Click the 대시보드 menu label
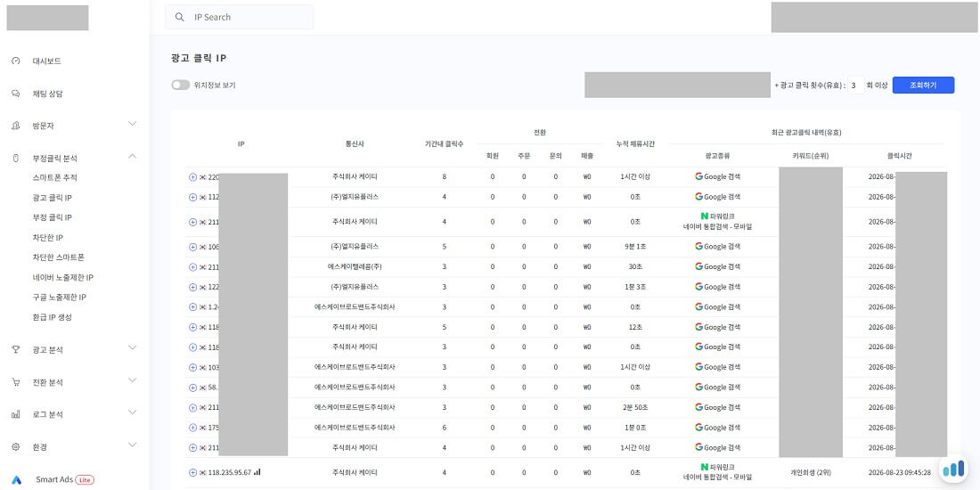This screenshot has height=490, width=980. [47, 61]
